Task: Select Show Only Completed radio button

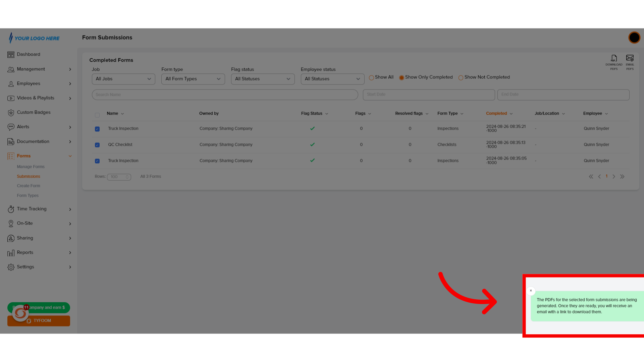Action: (x=401, y=77)
